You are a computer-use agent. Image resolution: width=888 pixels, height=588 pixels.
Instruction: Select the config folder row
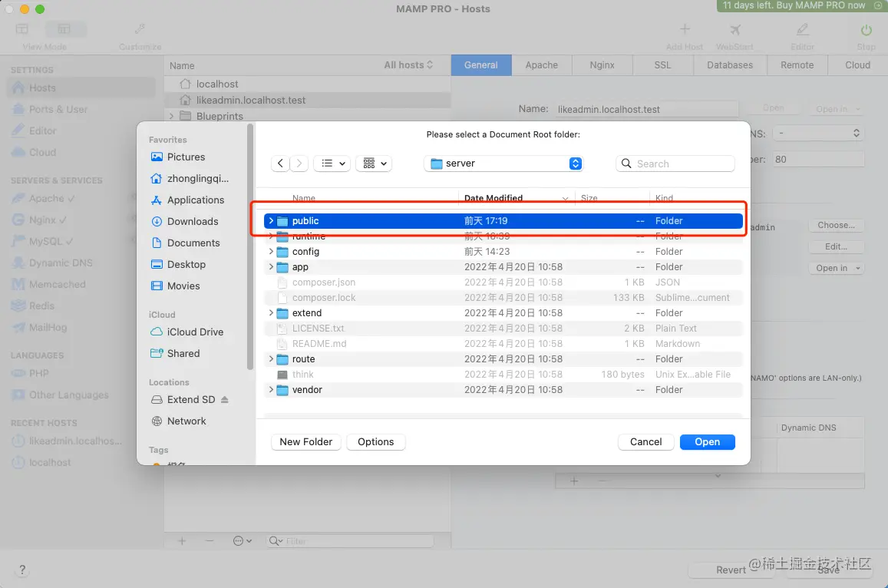click(503, 252)
